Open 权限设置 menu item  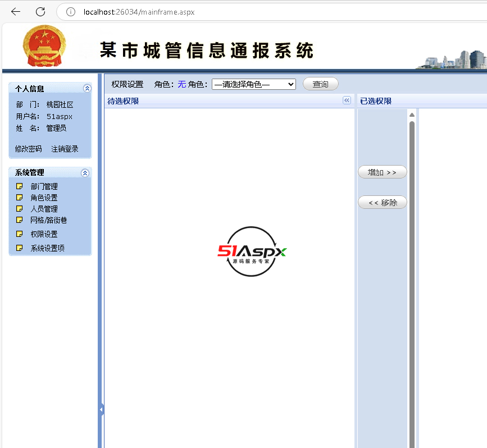tap(44, 234)
